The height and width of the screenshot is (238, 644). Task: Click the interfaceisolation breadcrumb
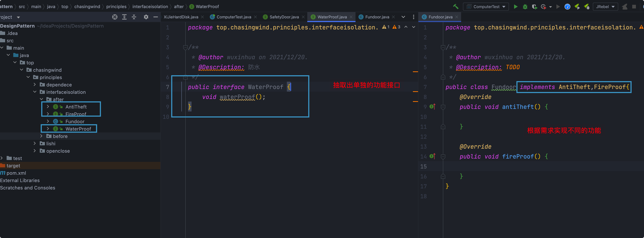point(150,6)
